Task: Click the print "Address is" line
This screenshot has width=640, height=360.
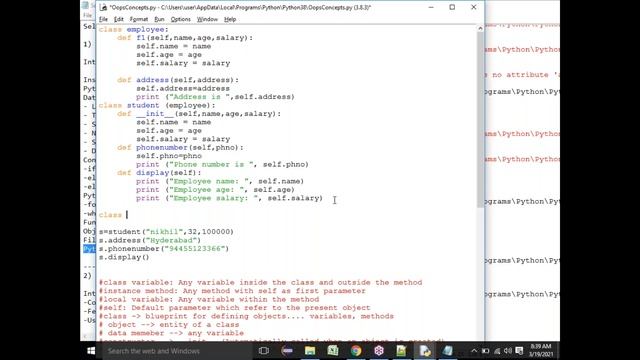Action: pos(215,97)
